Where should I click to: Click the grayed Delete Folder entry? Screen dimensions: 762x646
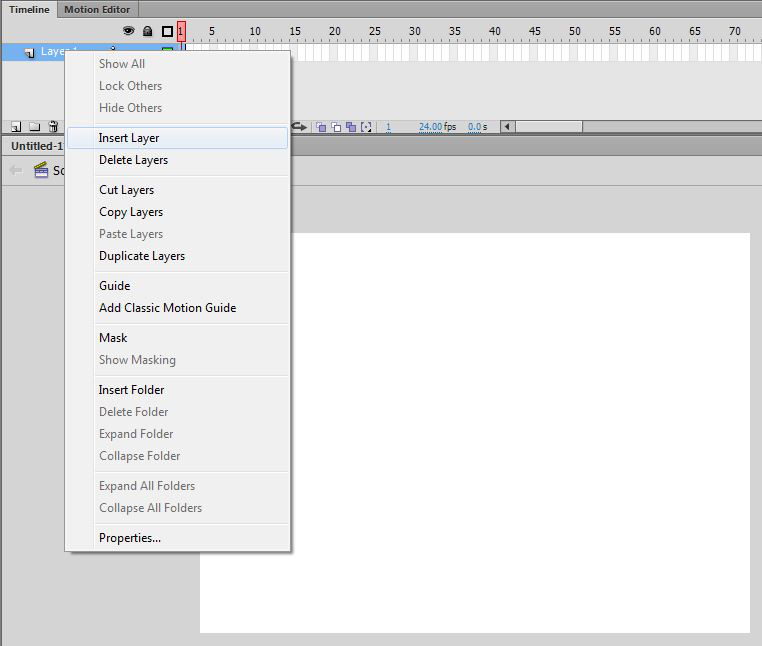[x=177, y=412]
